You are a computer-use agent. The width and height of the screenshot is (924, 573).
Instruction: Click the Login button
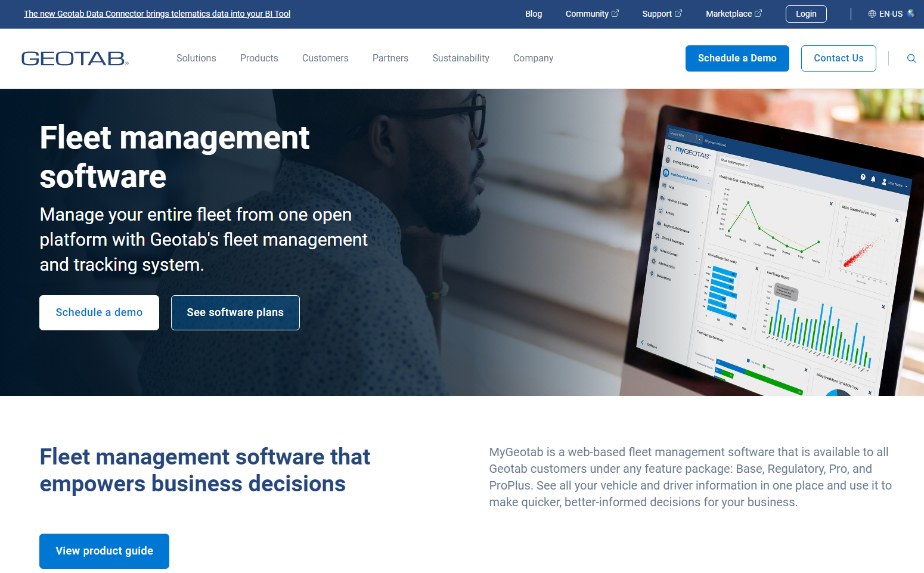pyautogui.click(x=806, y=14)
